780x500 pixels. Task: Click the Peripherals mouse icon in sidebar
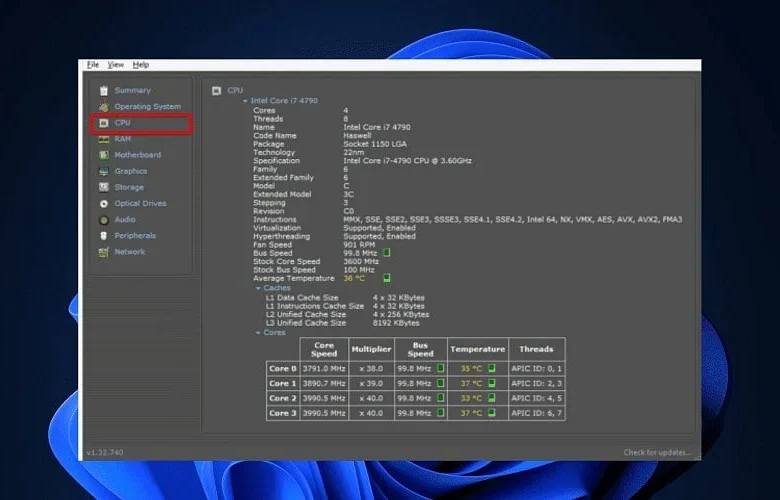pyautogui.click(x=103, y=236)
